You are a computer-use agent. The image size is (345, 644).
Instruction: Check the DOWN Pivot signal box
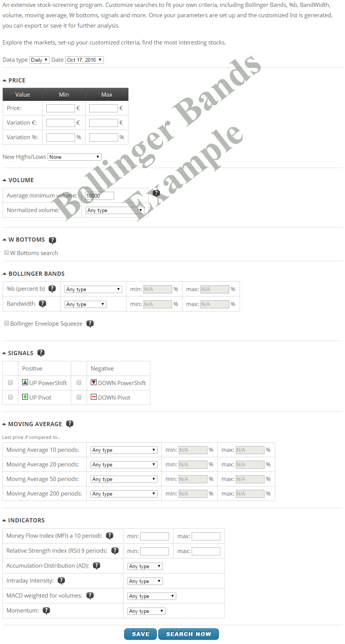(79, 397)
